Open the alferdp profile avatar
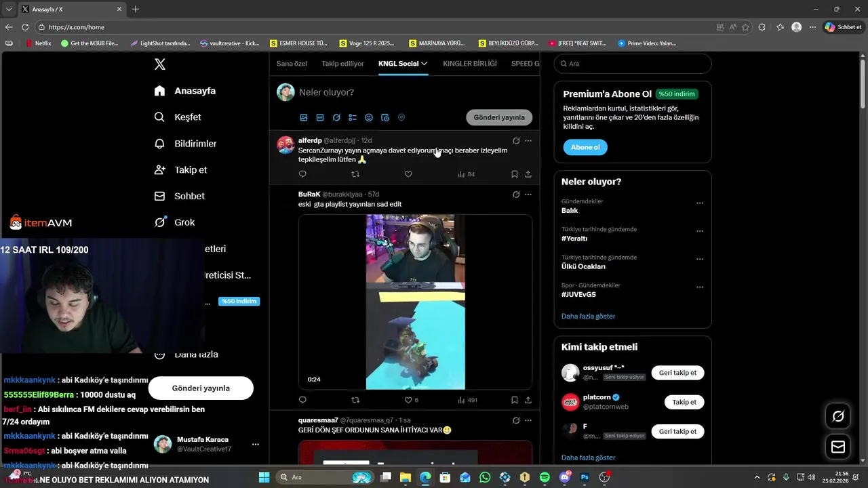 tap(285, 145)
